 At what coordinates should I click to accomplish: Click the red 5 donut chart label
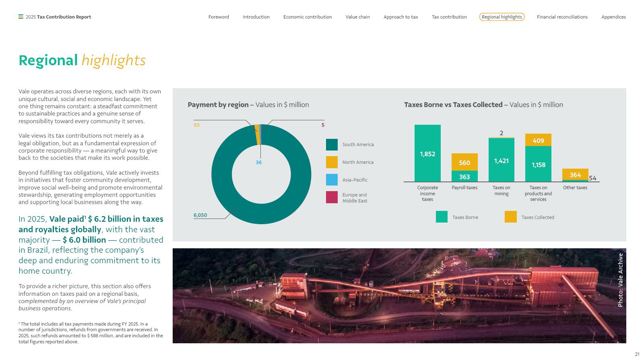coord(323,125)
